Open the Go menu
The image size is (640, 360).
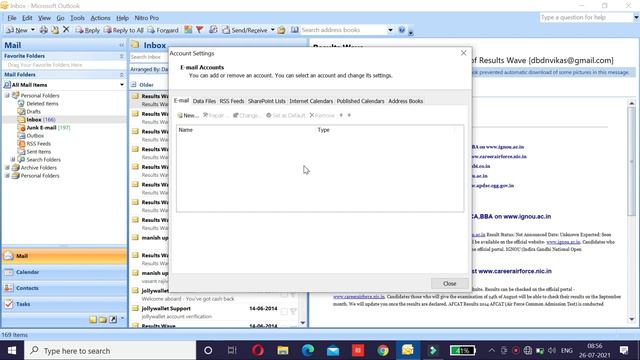pos(60,18)
